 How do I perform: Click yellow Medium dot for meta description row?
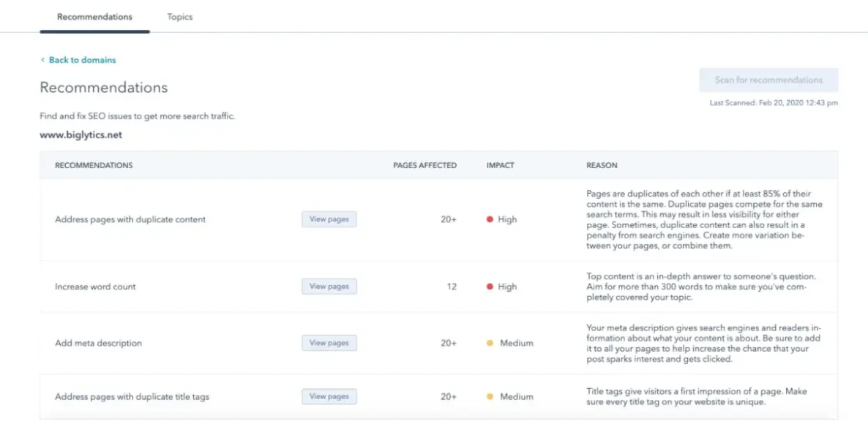click(x=490, y=343)
